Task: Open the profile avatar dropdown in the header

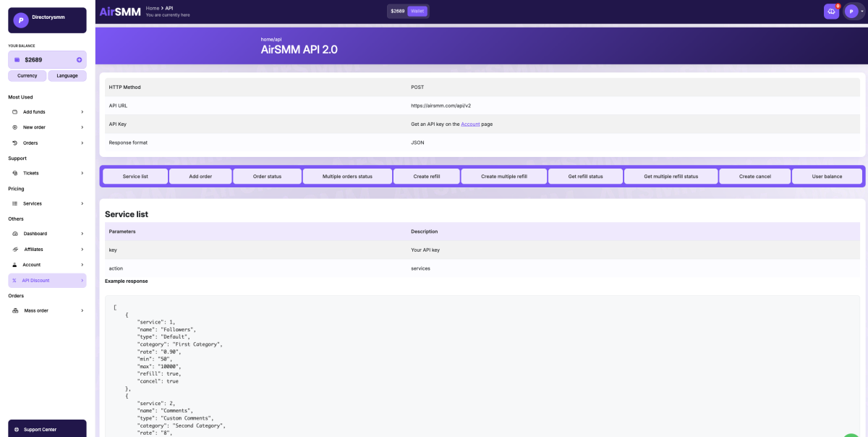Action: point(854,12)
